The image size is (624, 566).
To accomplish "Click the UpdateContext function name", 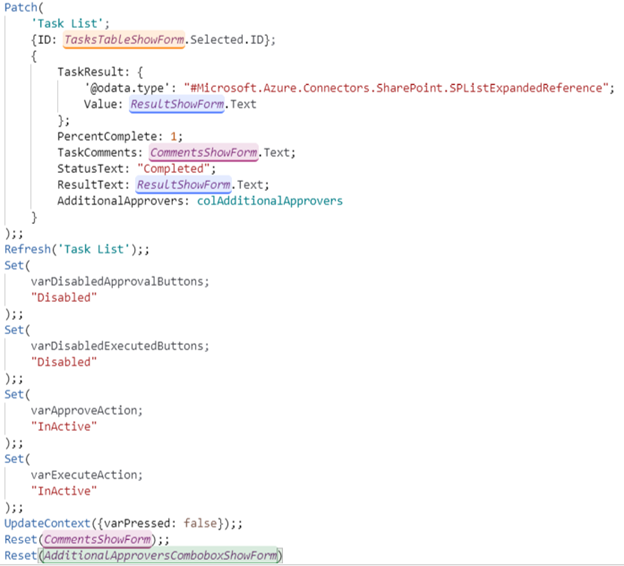I will (47, 523).
